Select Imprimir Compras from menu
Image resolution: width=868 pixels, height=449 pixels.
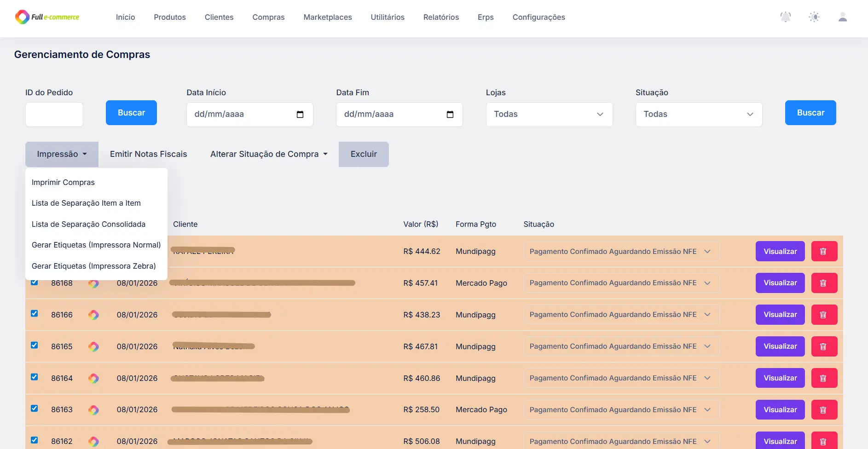pyautogui.click(x=96, y=182)
